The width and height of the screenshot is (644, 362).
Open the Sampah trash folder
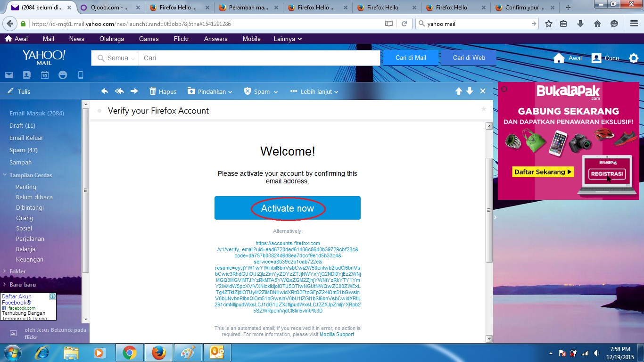pyautogui.click(x=21, y=162)
